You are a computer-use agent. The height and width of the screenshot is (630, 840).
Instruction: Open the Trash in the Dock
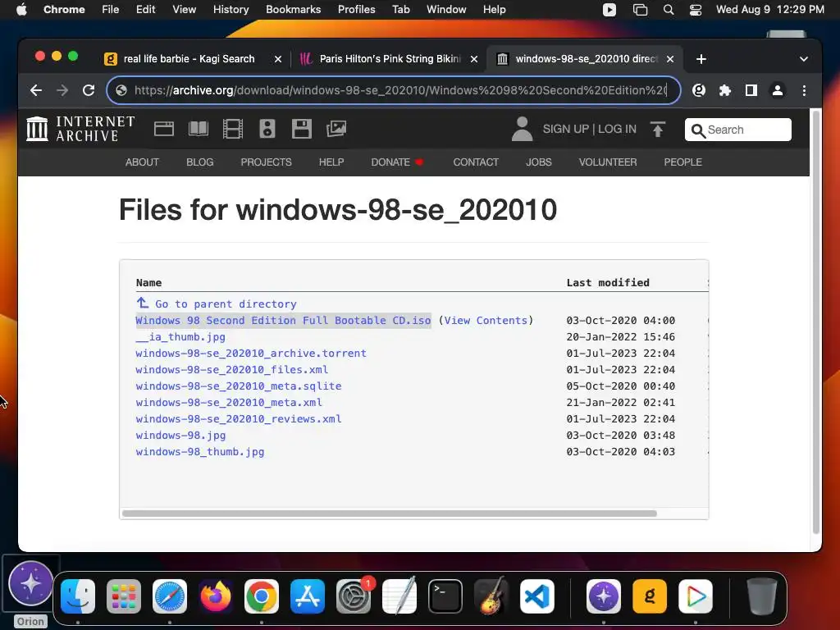point(762,596)
